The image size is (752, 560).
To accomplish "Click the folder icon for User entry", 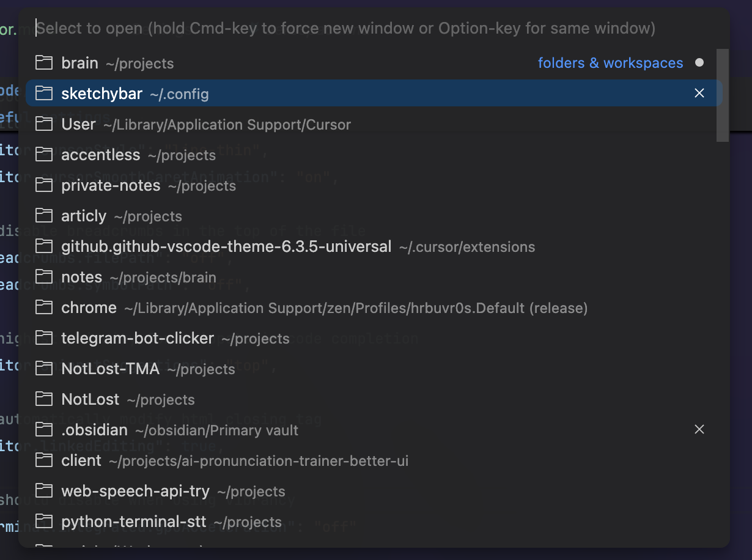I will click(43, 124).
